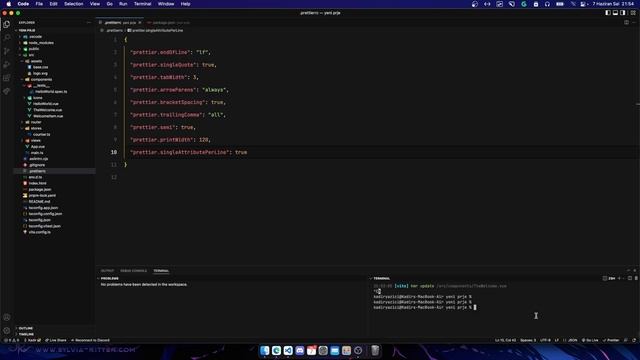Close the .prettierrc editor tab

[x=140, y=22]
